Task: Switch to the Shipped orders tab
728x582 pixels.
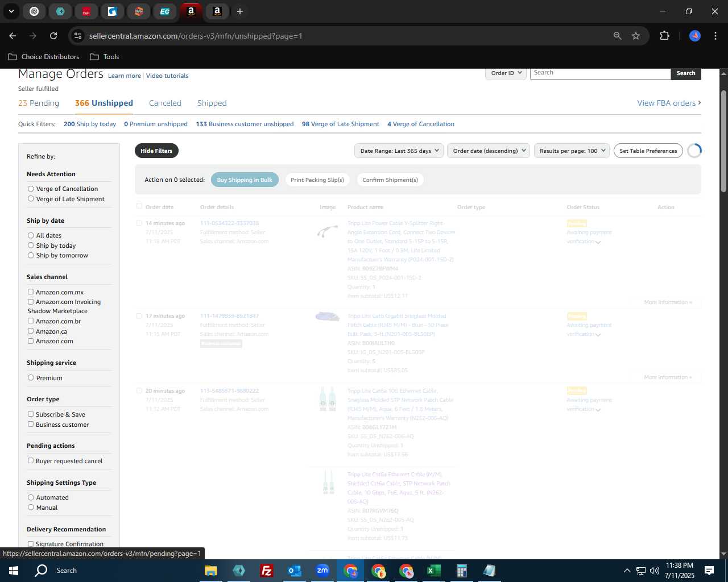Action: pos(212,103)
